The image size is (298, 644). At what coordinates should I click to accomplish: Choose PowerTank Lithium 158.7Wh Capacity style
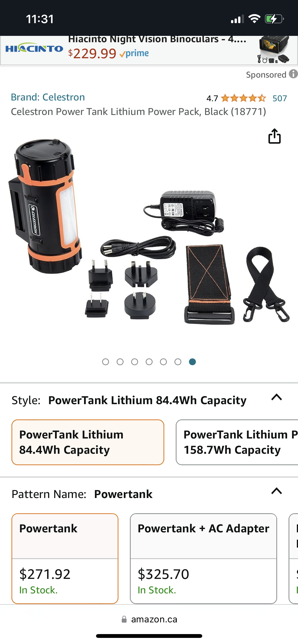237,442
